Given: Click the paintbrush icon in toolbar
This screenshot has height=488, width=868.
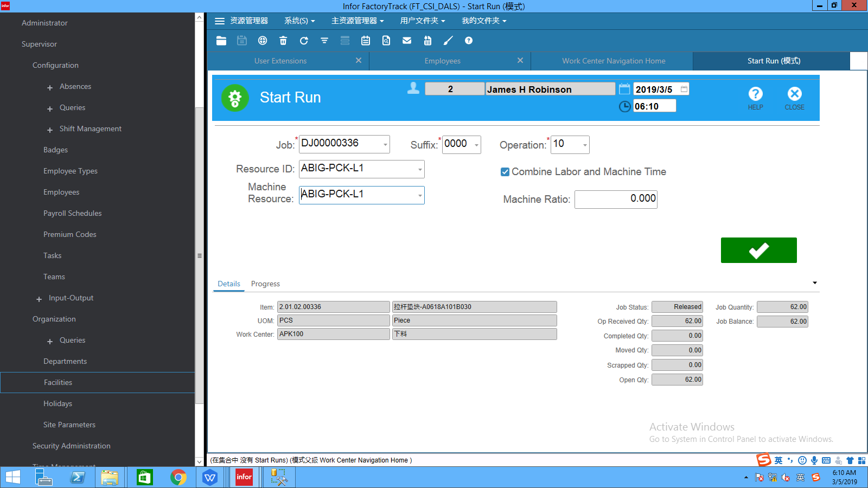Looking at the screenshot, I should 448,41.
